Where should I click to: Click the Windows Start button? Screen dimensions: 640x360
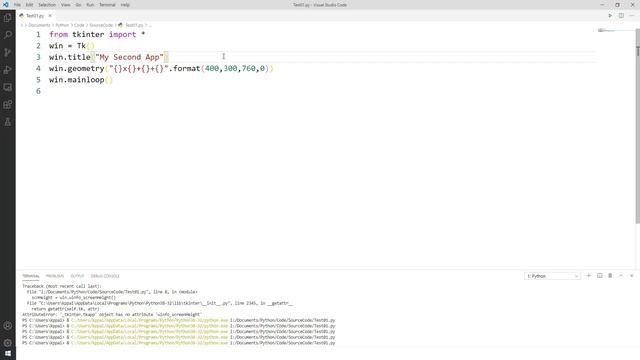tap(8, 354)
